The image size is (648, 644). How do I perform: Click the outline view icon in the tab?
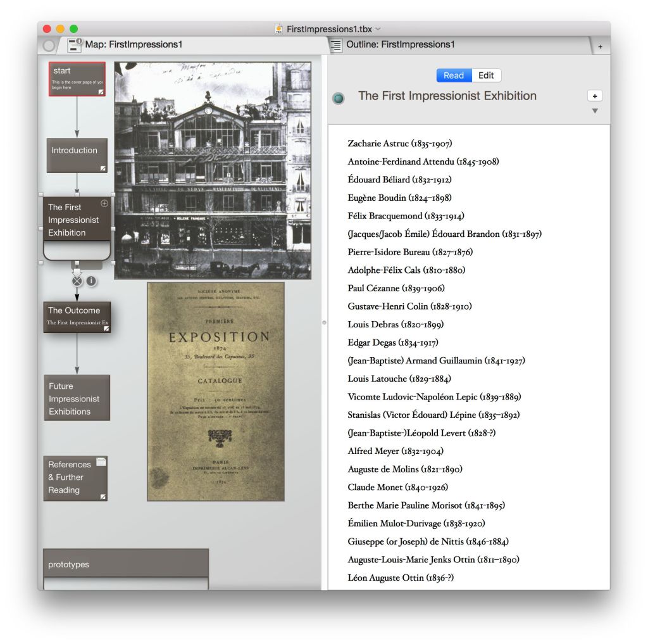337,45
